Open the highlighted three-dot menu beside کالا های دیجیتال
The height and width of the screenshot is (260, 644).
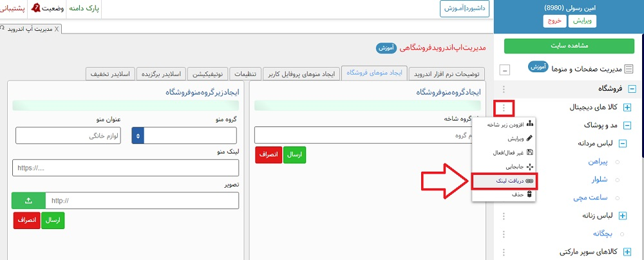(504, 108)
